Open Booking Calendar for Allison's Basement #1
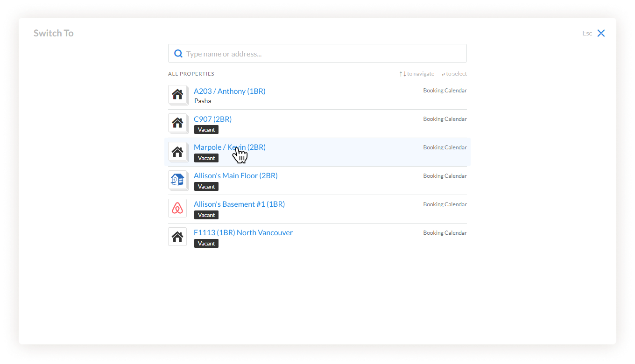 click(x=445, y=204)
